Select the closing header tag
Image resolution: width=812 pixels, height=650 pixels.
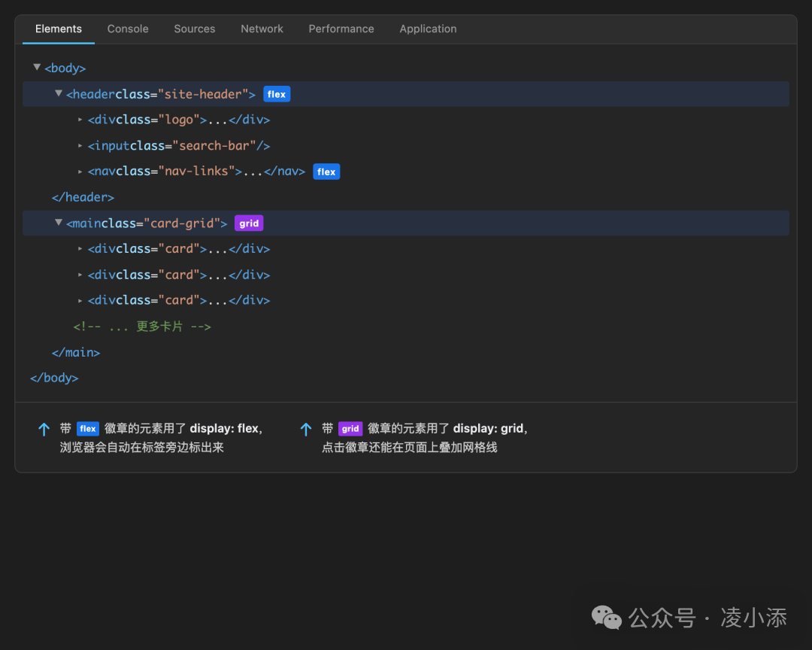(83, 198)
